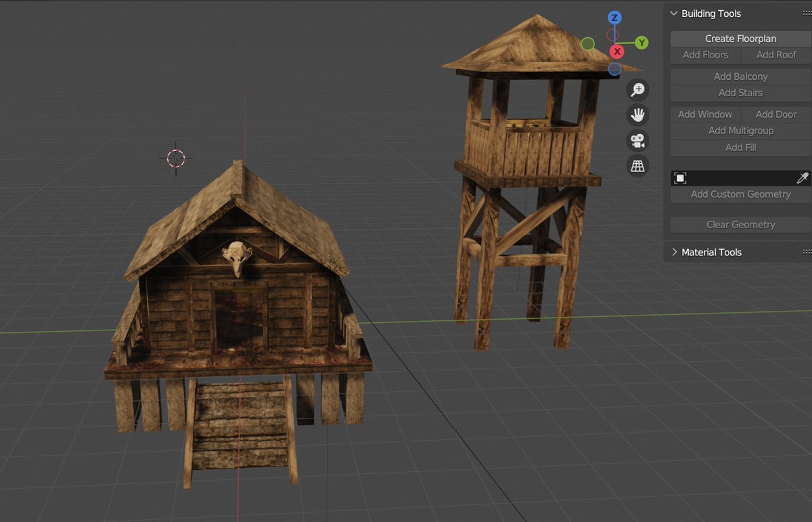
Task: Switch to camera view via the camera icon
Action: [x=637, y=140]
